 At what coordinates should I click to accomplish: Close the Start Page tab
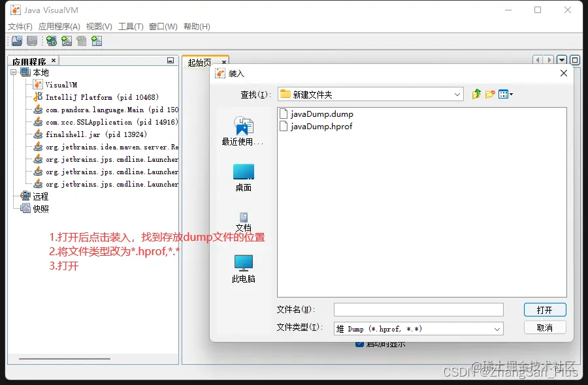[x=224, y=62]
